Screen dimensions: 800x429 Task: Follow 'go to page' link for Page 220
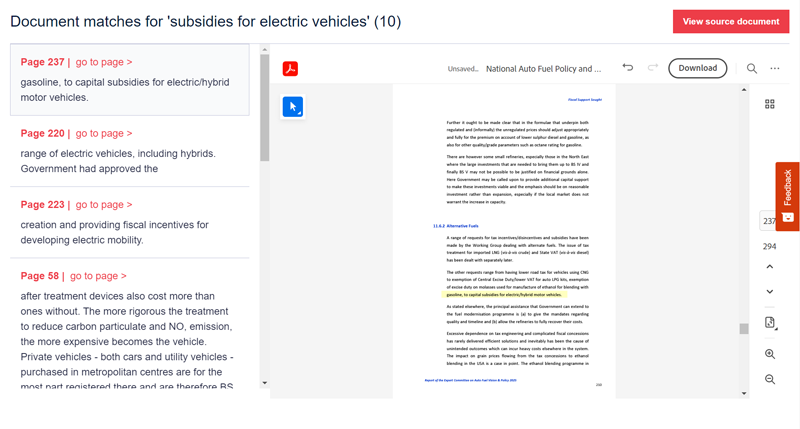tap(104, 133)
